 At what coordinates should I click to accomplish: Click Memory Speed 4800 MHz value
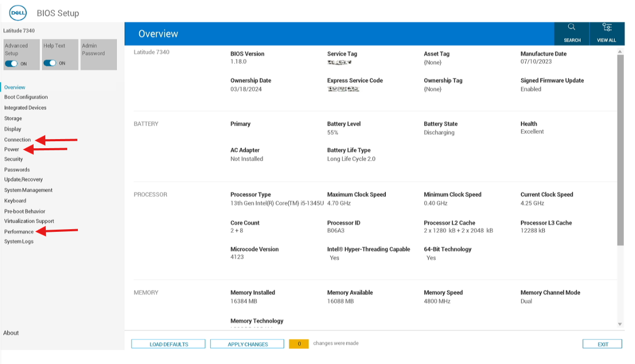437,301
